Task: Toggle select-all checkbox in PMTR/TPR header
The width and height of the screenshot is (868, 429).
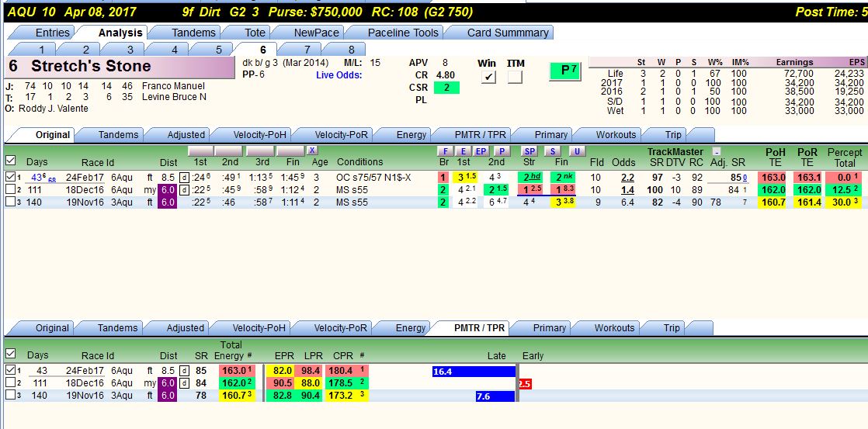Action: (10, 354)
